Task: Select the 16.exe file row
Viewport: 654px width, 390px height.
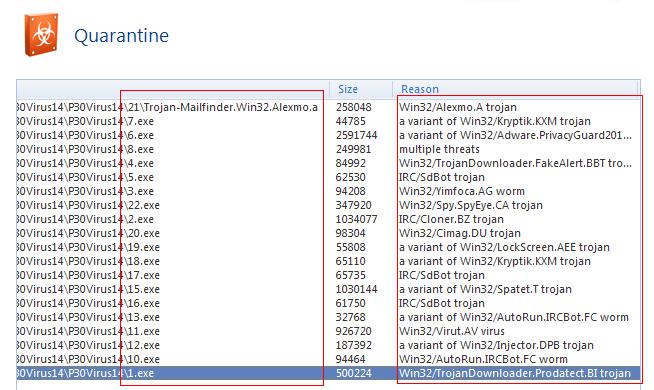Action: pyautogui.click(x=328, y=303)
